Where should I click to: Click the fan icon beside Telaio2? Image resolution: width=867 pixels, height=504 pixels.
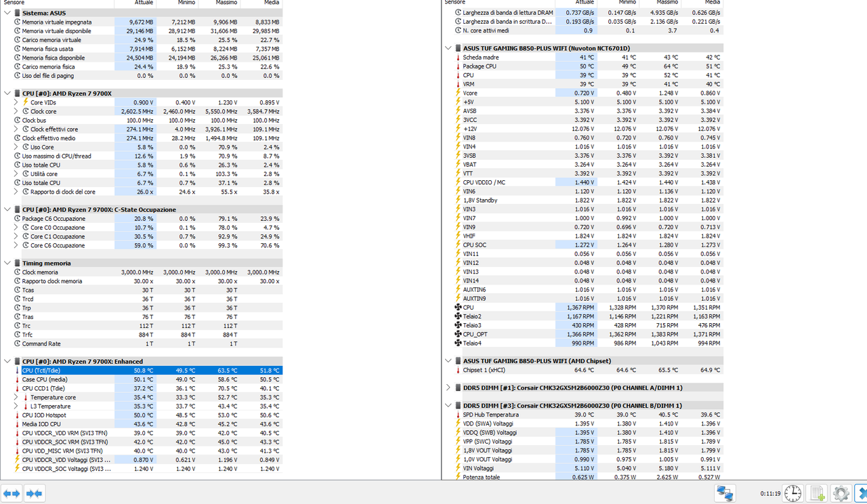pos(458,316)
